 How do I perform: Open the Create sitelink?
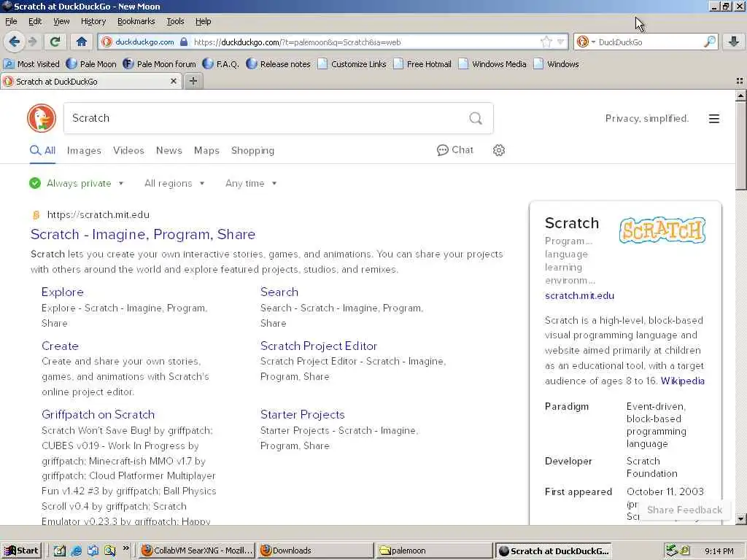[60, 346]
